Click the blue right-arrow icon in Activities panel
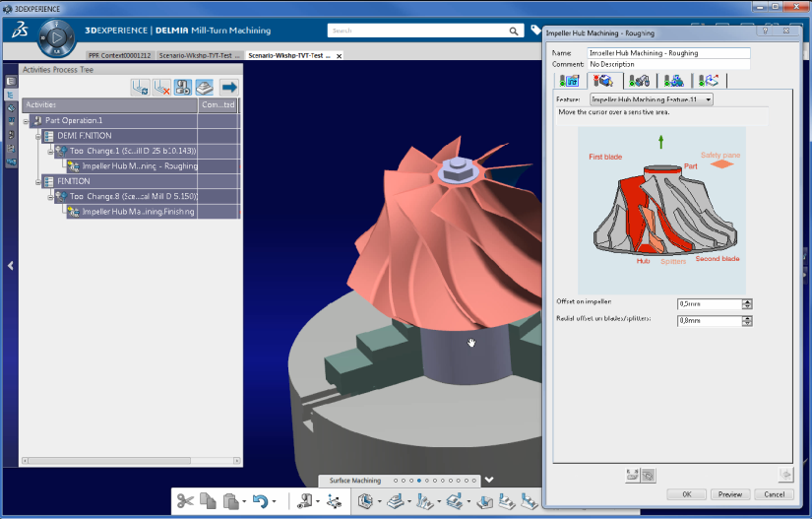The width and height of the screenshot is (812, 519). pos(228,88)
